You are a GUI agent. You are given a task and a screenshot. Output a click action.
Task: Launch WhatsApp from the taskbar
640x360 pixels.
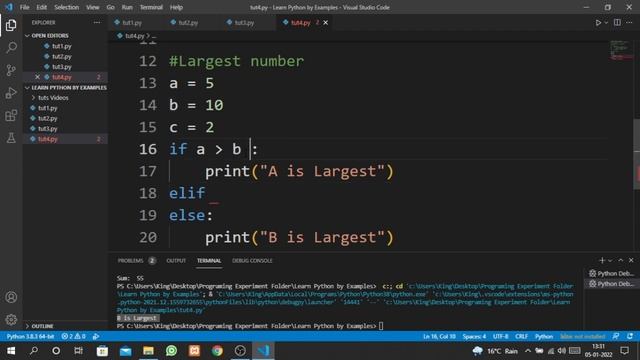coord(171,351)
